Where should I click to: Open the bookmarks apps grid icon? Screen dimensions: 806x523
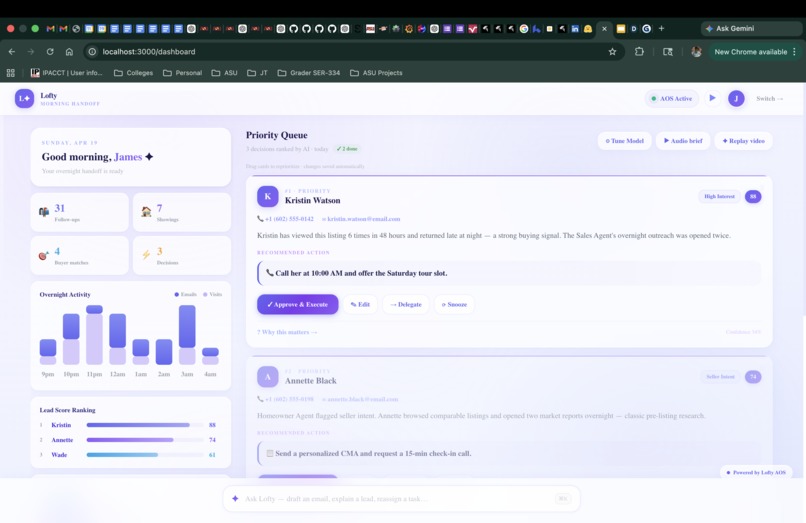tap(10, 73)
